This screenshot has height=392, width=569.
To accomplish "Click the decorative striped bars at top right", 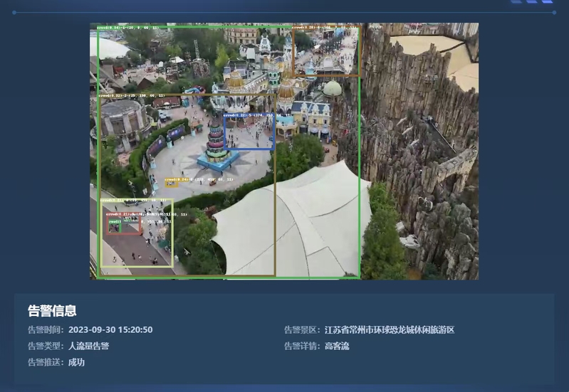I will pyautogui.click(x=532, y=2).
